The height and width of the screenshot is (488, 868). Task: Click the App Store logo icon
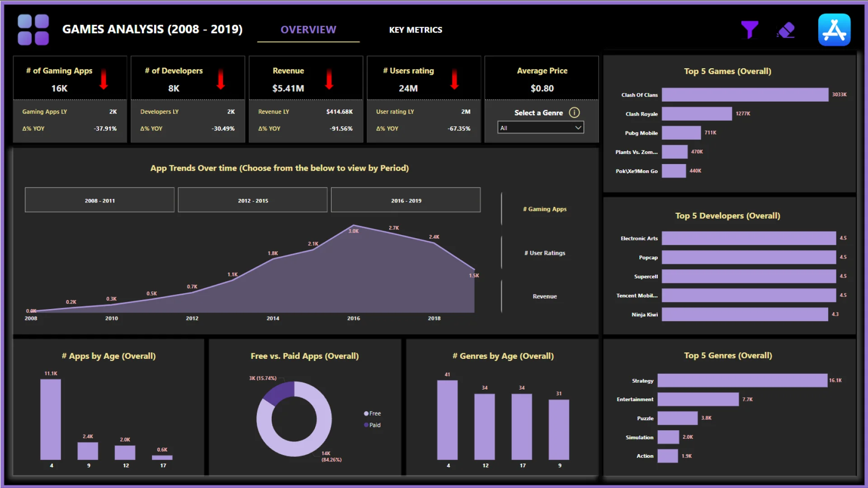(x=834, y=30)
